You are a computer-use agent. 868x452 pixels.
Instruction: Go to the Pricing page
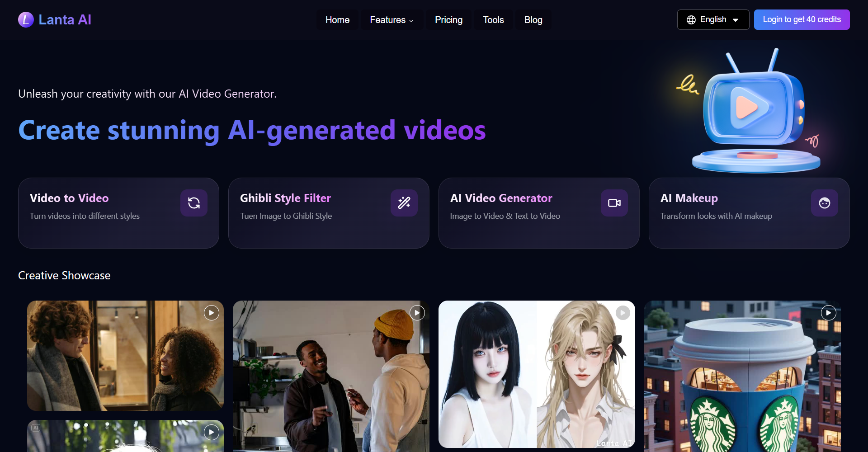point(448,20)
